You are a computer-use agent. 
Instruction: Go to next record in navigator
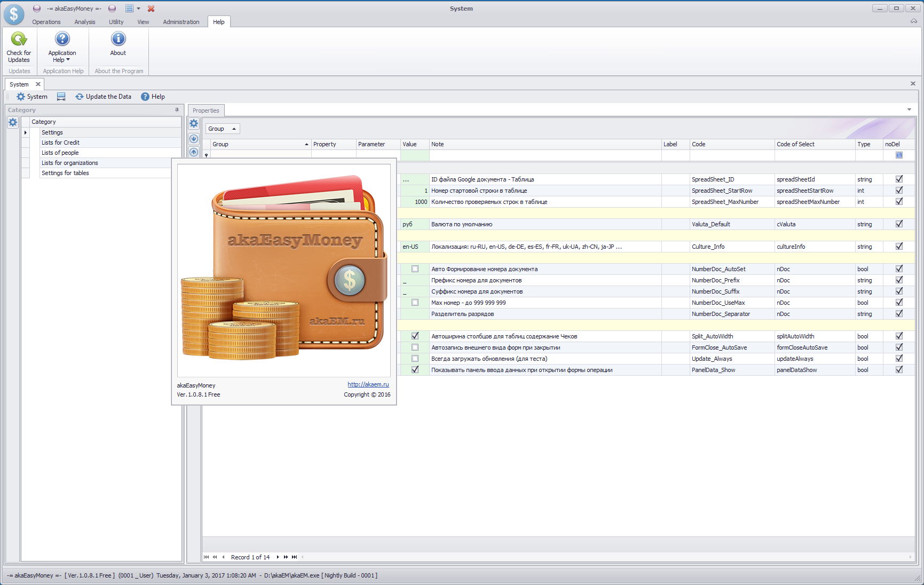pyautogui.click(x=278, y=557)
